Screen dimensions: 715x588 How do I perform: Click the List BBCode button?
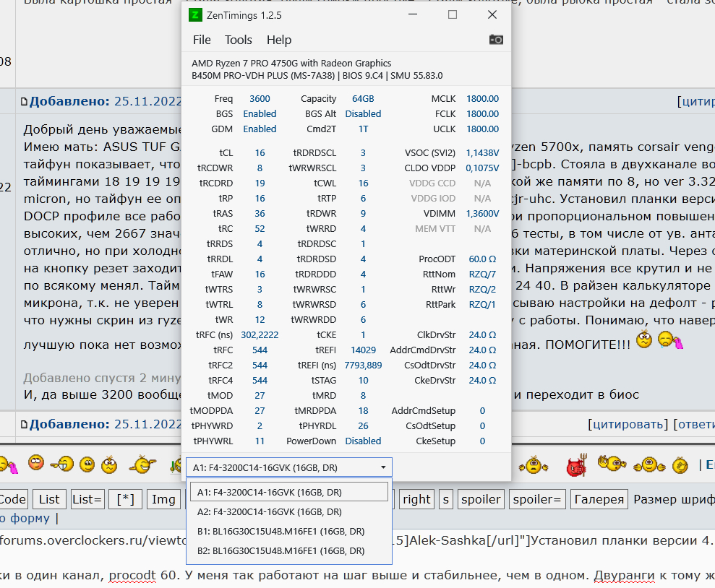[48, 500]
